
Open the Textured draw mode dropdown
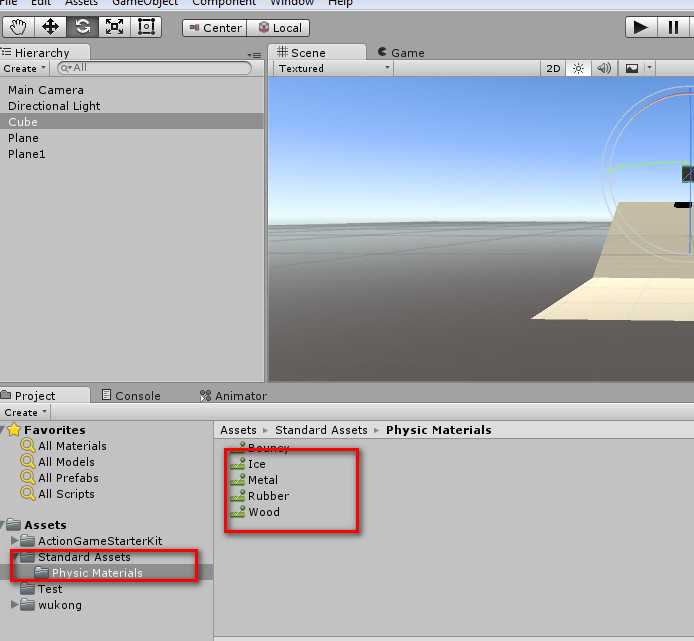click(x=333, y=69)
